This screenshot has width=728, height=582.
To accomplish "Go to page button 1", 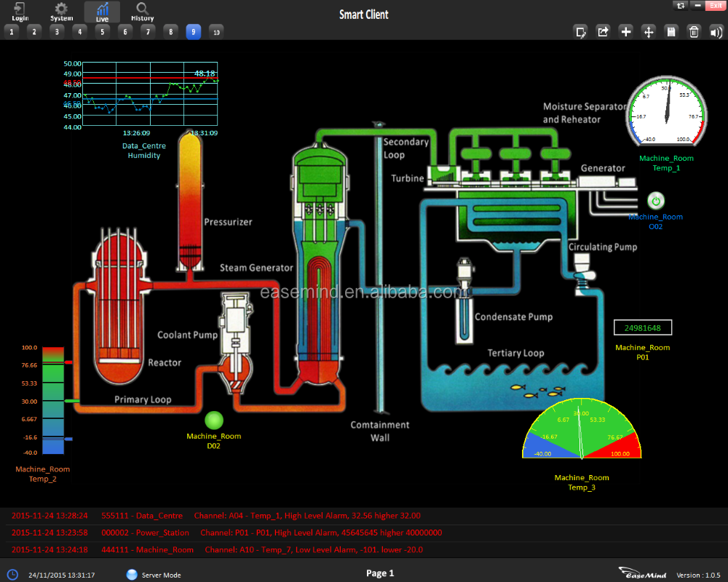I will [12, 31].
